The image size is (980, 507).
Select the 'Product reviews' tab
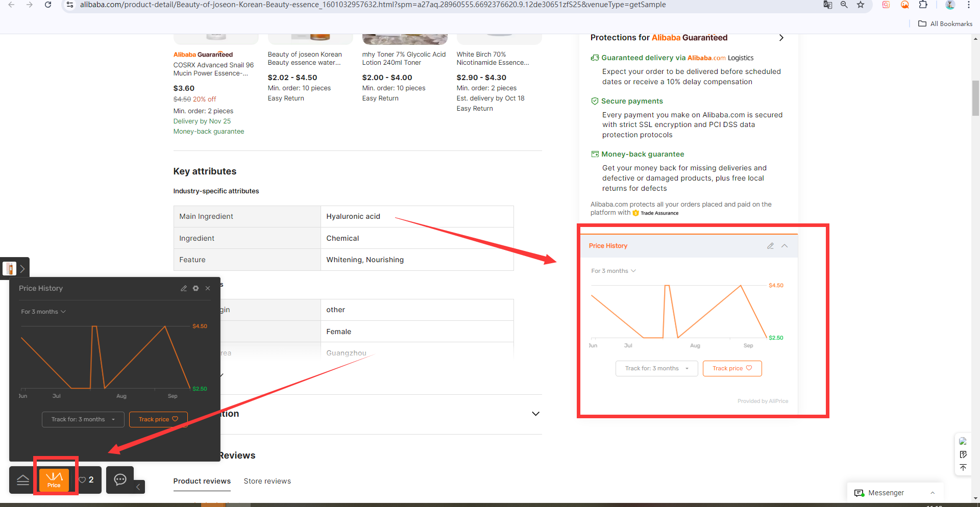tap(202, 481)
